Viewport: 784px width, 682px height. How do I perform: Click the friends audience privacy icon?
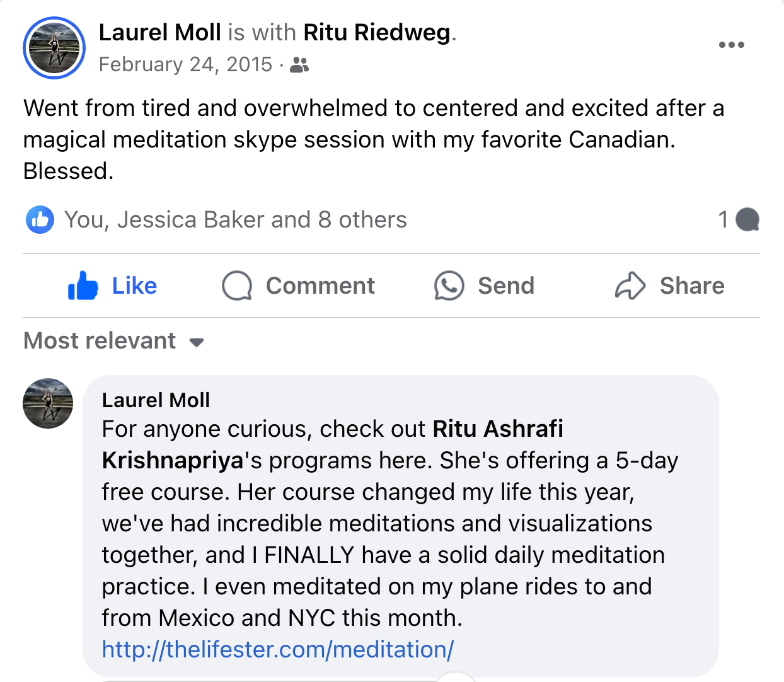coord(299,65)
